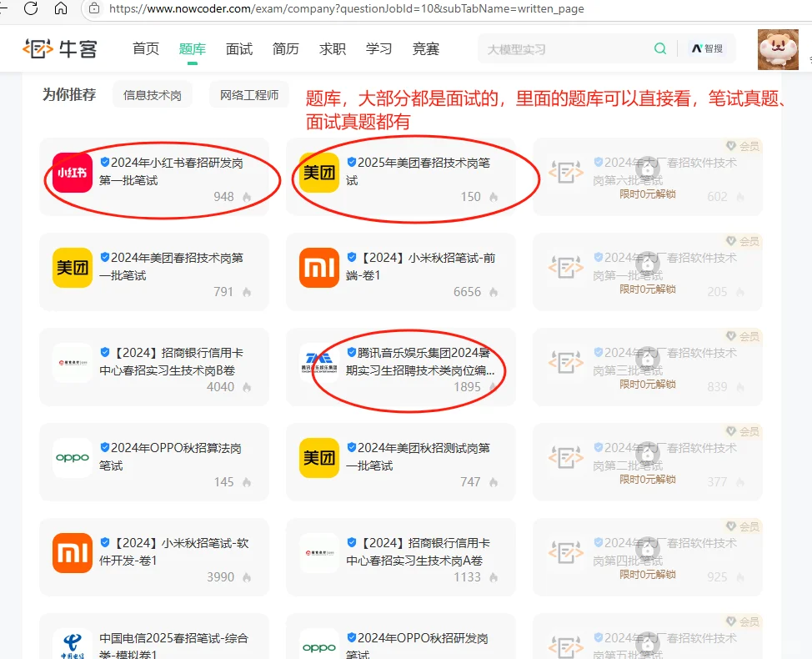Image resolution: width=812 pixels, height=659 pixels.
Task: Go to 首页 nav item
Action: pyautogui.click(x=146, y=48)
